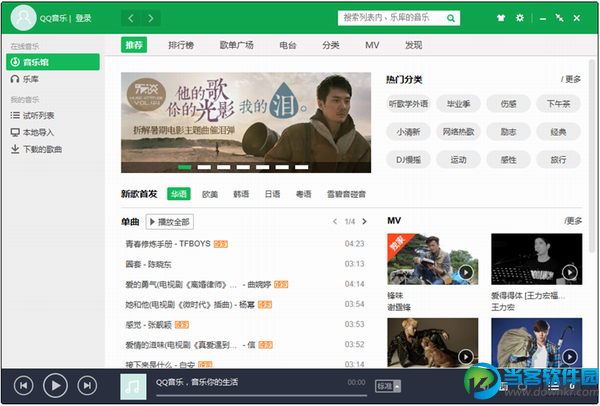Click the 播放全部 button

tap(170, 222)
